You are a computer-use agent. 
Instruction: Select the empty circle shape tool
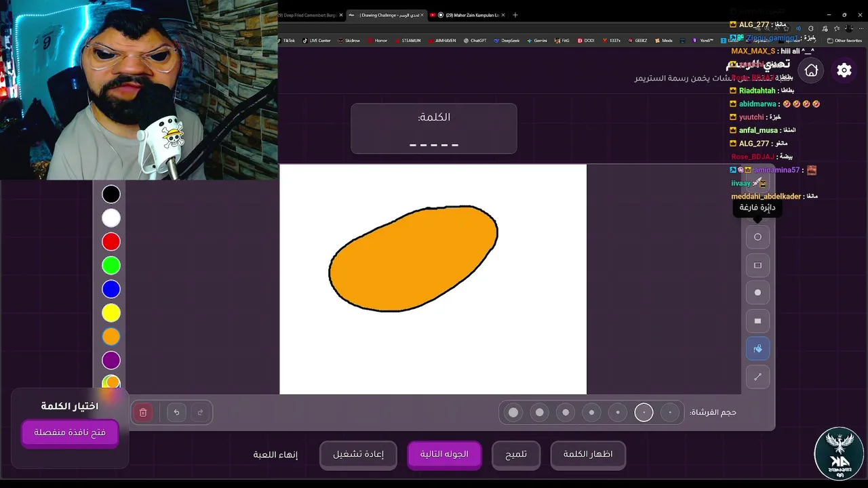757,237
